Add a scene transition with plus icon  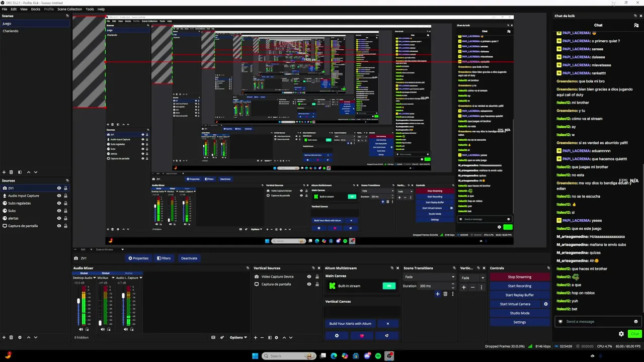(x=438, y=294)
